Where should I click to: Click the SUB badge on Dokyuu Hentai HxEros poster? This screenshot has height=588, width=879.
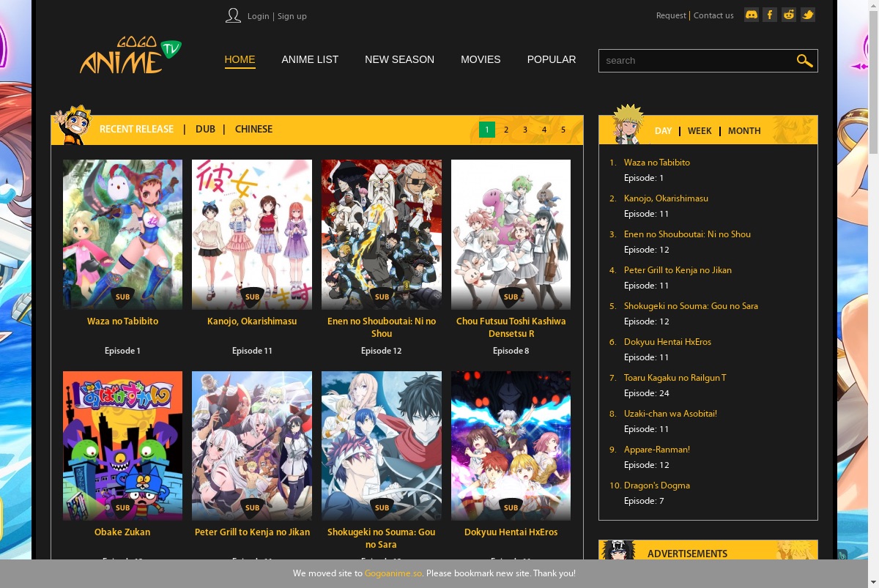[x=511, y=507]
